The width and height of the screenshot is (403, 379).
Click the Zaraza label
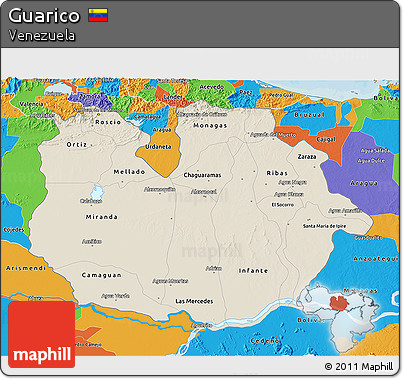(x=307, y=156)
